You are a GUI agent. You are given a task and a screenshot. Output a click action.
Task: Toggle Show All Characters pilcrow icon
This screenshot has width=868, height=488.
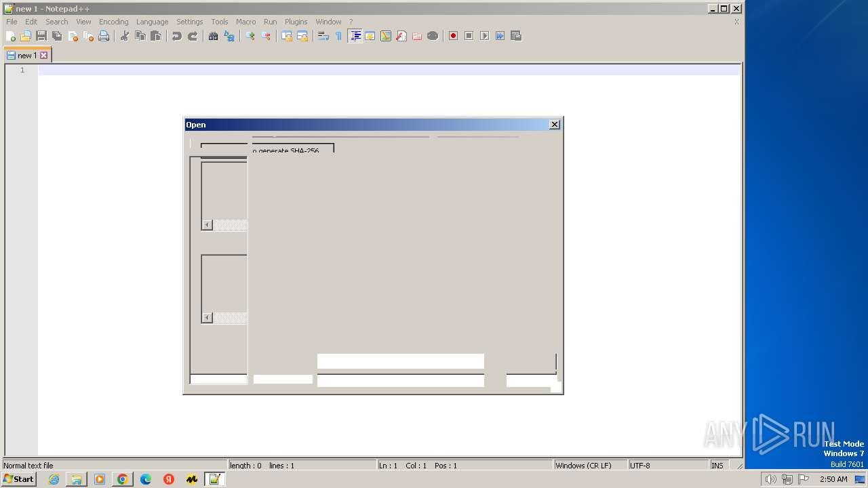click(x=339, y=36)
